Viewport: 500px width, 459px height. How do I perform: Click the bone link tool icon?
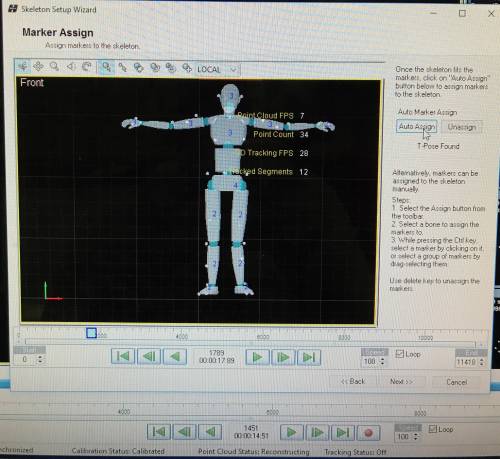[x=122, y=68]
